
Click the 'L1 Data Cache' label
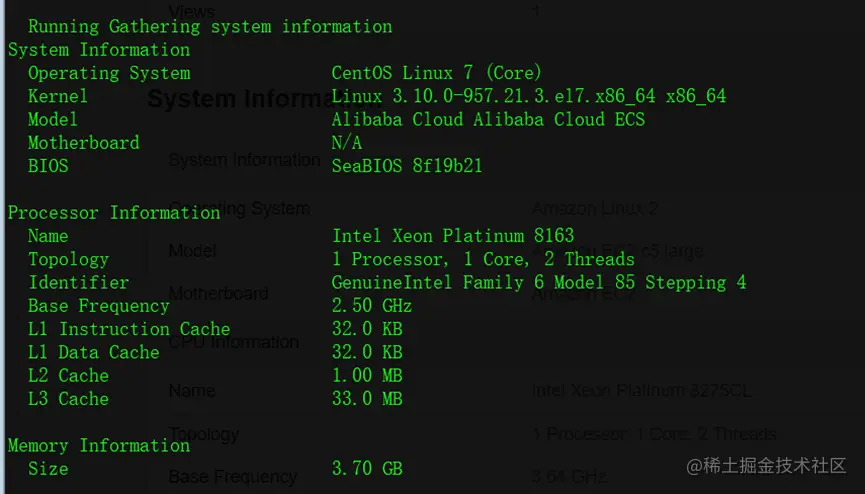pos(94,352)
